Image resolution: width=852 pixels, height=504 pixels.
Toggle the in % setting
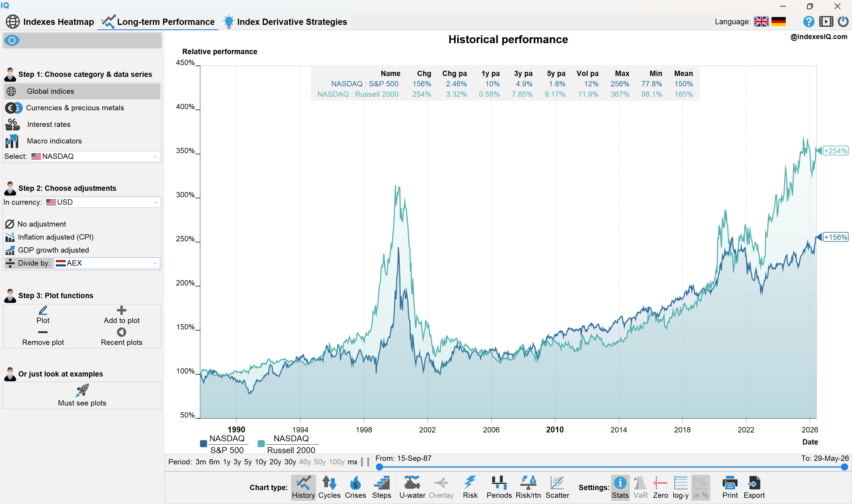701,487
